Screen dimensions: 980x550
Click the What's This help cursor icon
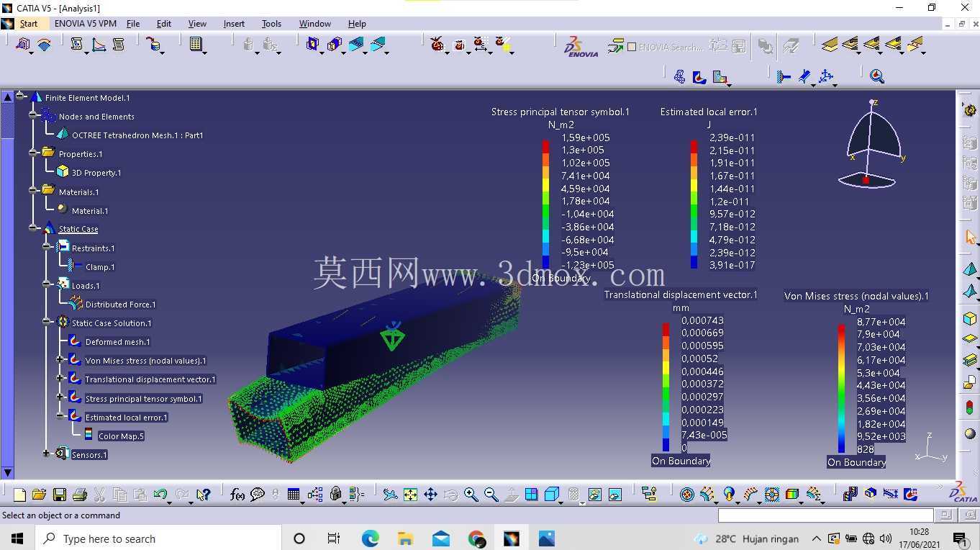(203, 495)
